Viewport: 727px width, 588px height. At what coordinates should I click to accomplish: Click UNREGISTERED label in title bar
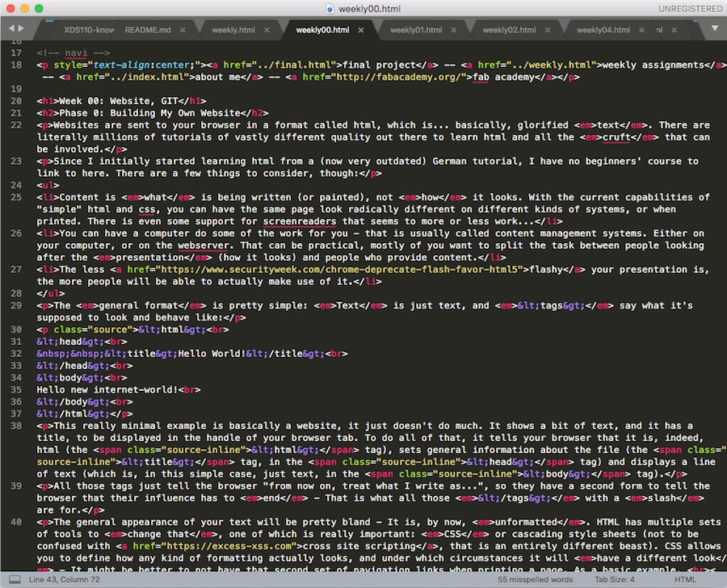[x=690, y=9]
